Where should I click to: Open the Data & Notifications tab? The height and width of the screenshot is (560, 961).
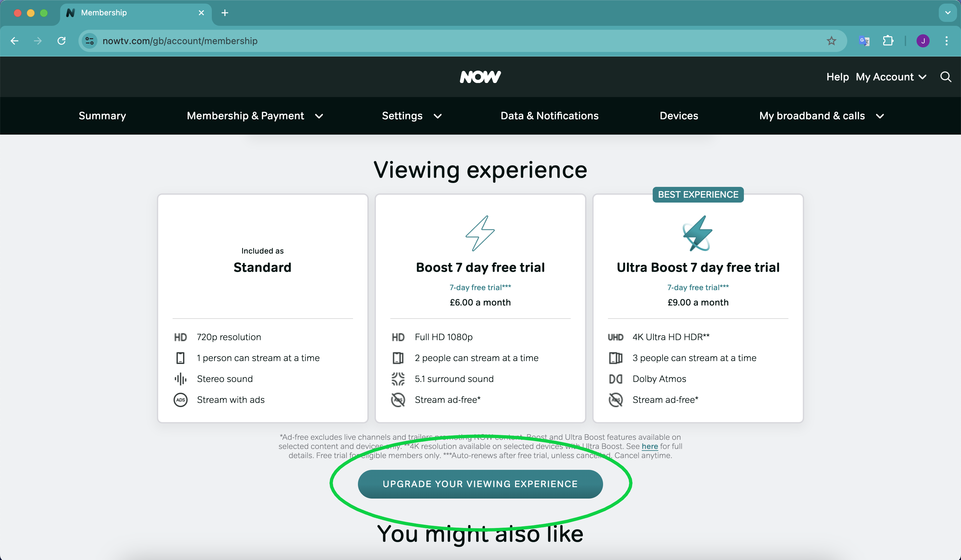tap(549, 116)
